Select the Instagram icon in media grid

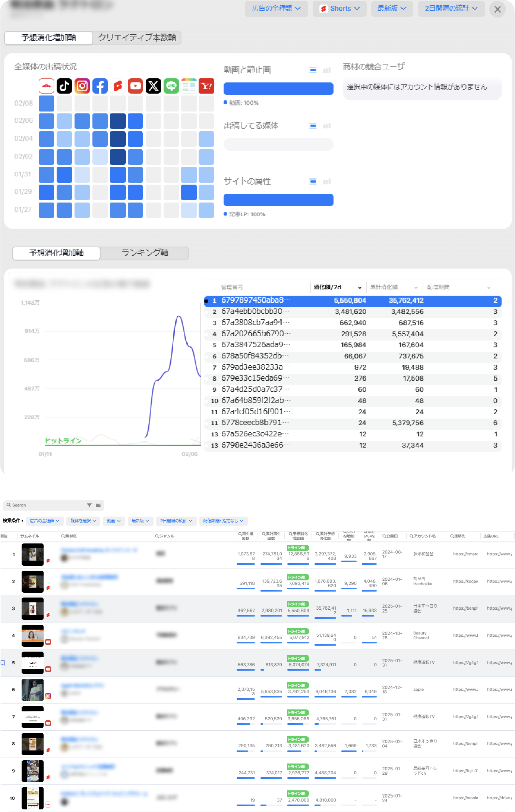pyautogui.click(x=82, y=86)
